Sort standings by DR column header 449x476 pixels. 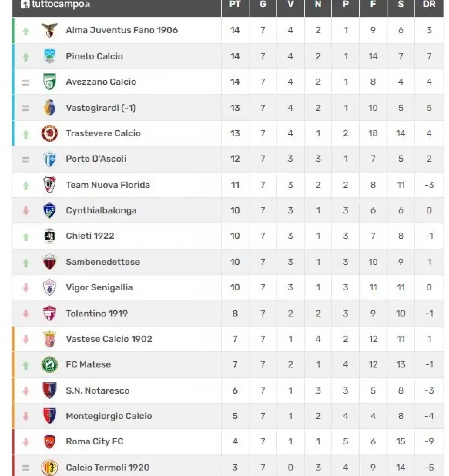point(429,4)
